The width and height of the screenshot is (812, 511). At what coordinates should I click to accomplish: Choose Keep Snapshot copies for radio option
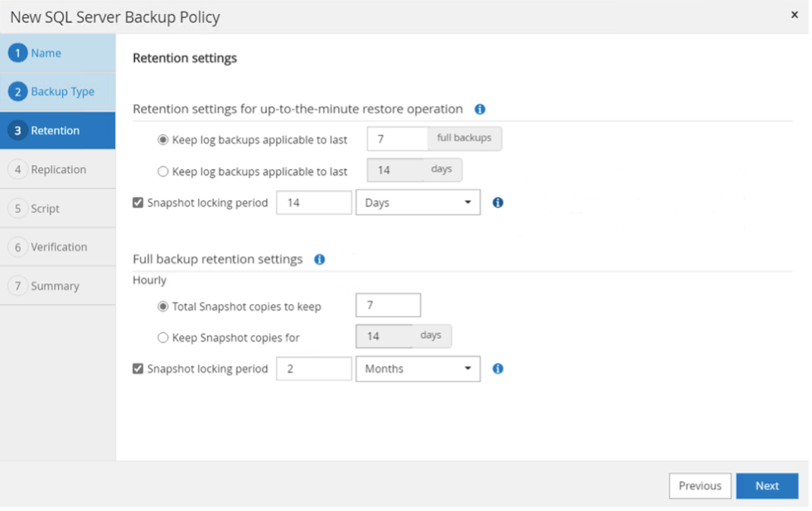[163, 337]
